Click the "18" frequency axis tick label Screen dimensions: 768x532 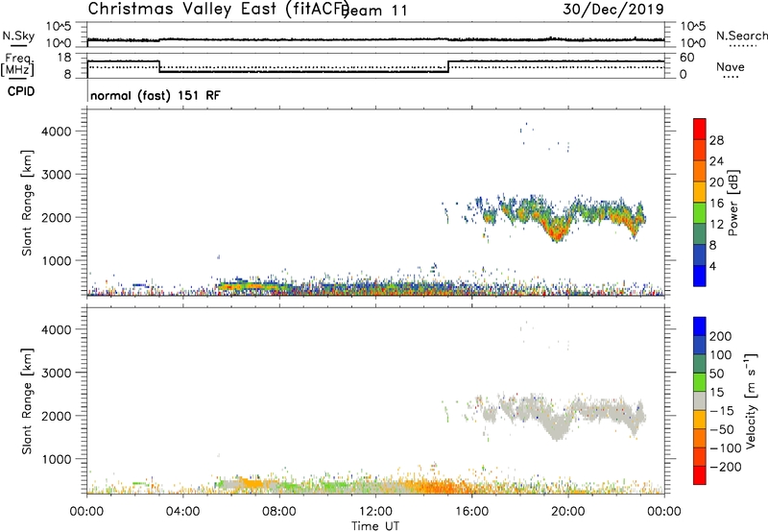(64, 58)
